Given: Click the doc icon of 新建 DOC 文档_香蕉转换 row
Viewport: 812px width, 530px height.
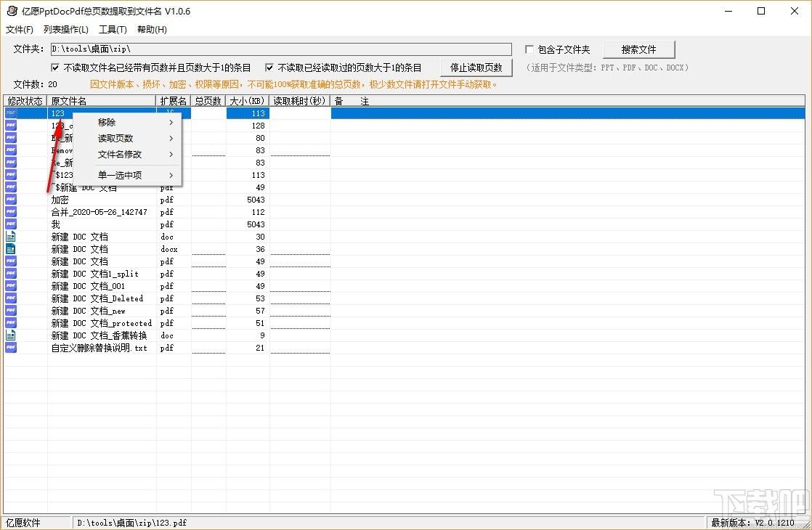Looking at the screenshot, I should pos(11,335).
